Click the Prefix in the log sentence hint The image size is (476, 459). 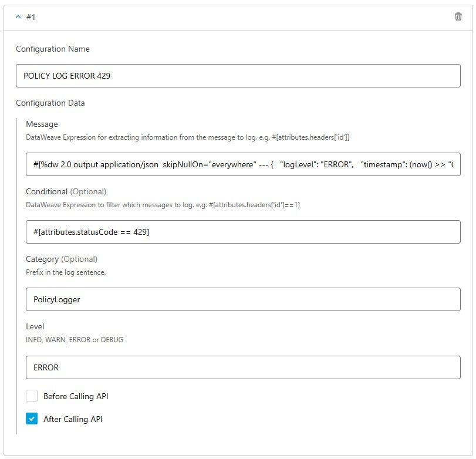pyautogui.click(x=66, y=272)
